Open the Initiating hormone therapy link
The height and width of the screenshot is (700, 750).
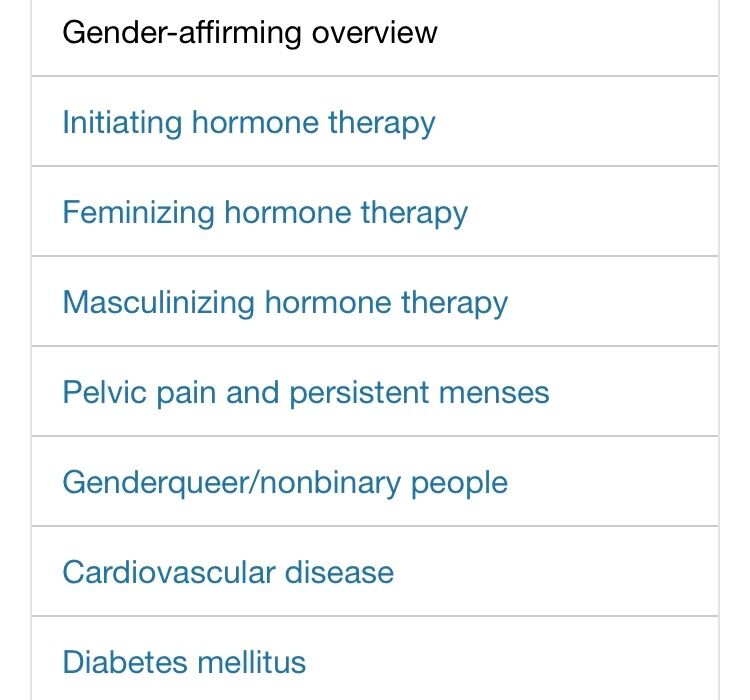(x=249, y=123)
